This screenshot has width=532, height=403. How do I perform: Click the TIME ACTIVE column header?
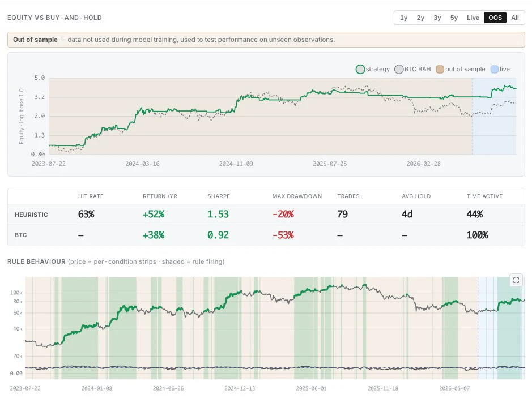tap(484, 196)
